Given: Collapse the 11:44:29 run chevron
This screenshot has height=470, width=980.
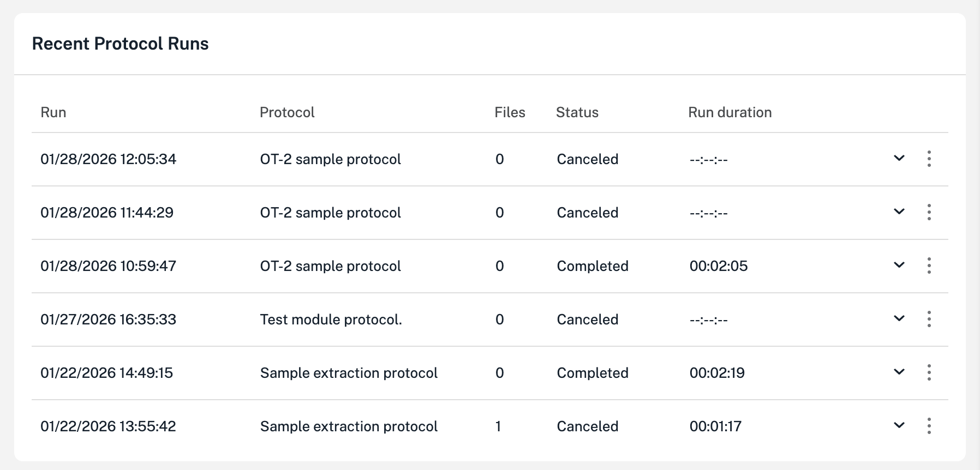Looking at the screenshot, I should pyautogui.click(x=898, y=212).
